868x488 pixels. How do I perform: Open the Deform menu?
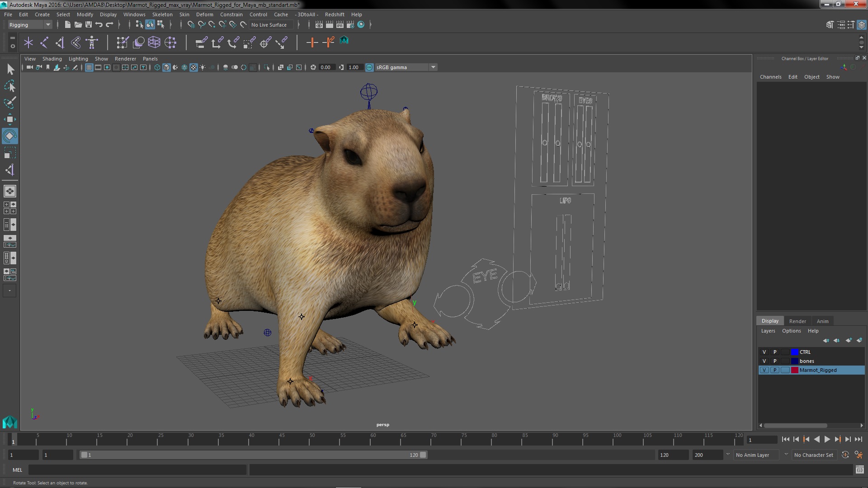204,14
